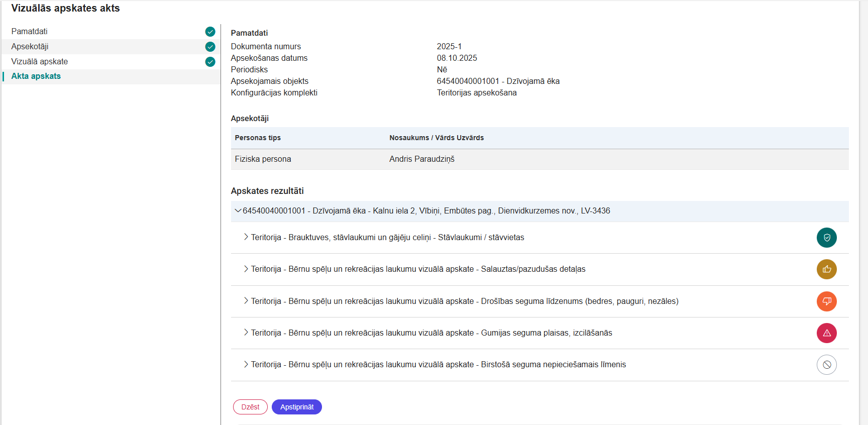Screen dimensions: 868x425
Task: Expand the Salauztas/pazudušas detaļas row
Action: tap(246, 269)
